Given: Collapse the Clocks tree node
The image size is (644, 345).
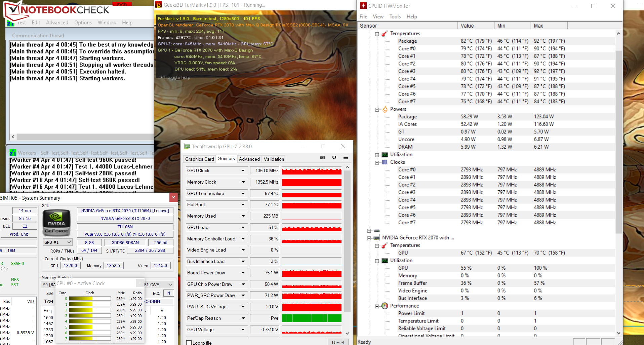Looking at the screenshot, I should tap(377, 162).
